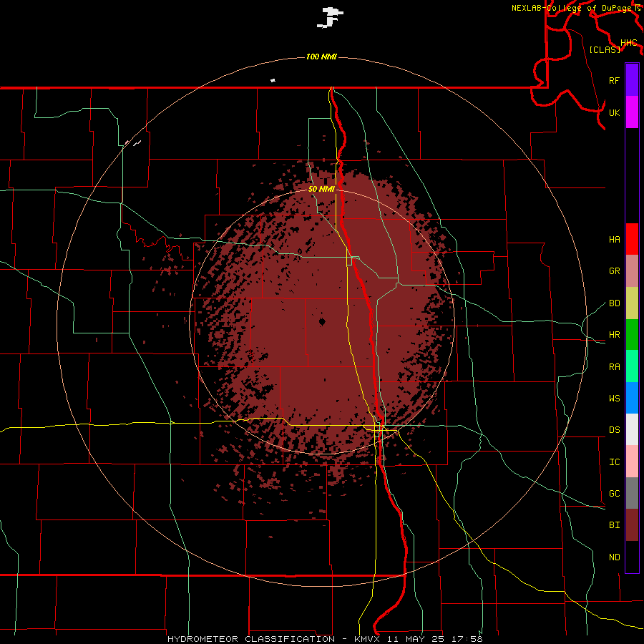Click the '100 NMI' range ring label
The height and width of the screenshot is (644, 644).
(321, 57)
